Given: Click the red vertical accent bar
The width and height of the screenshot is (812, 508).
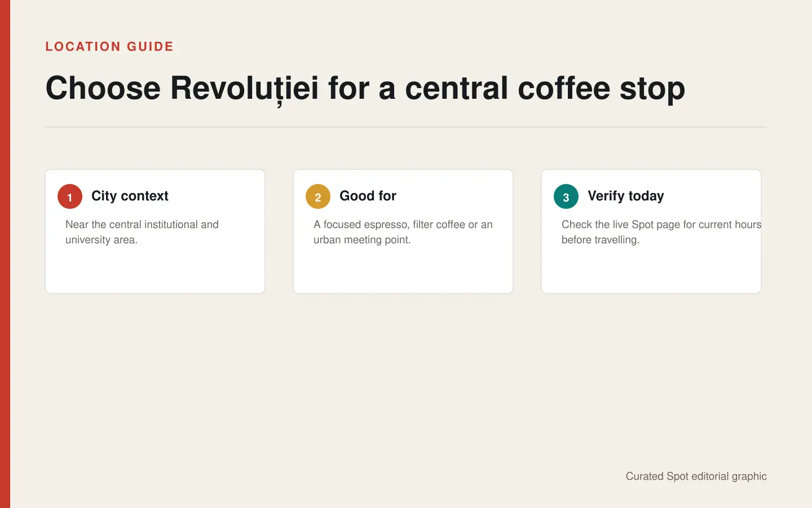Looking at the screenshot, I should coord(5,254).
